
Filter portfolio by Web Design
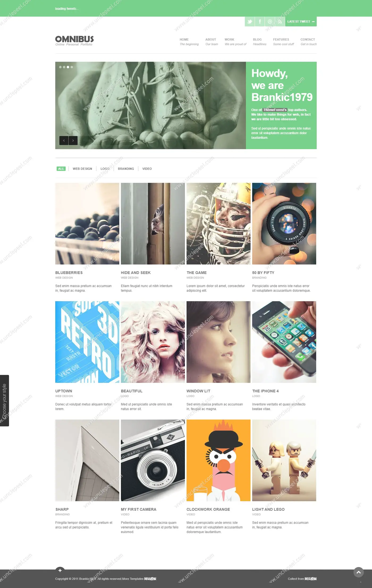82,169
